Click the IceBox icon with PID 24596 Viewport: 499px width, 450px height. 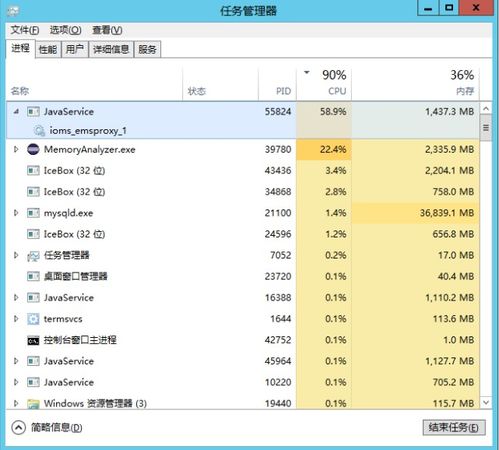click(x=33, y=234)
